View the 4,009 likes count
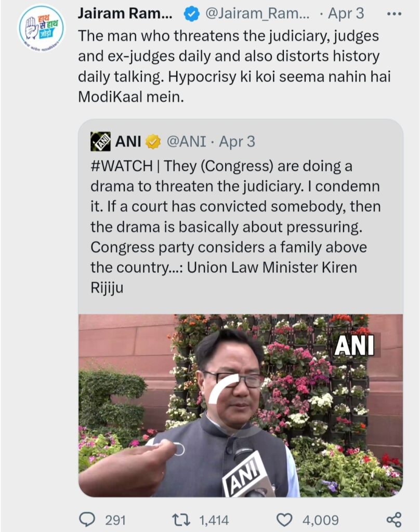The image size is (420, 532). click(x=321, y=520)
